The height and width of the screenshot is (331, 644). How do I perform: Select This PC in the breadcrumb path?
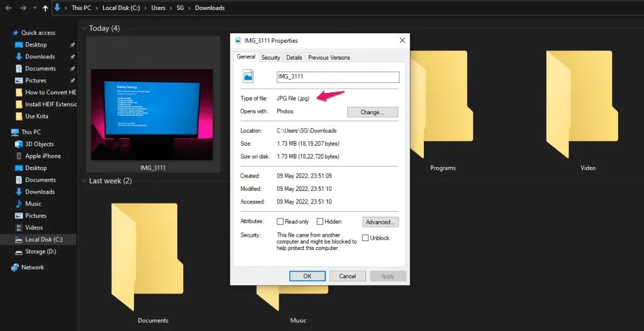pyautogui.click(x=82, y=8)
